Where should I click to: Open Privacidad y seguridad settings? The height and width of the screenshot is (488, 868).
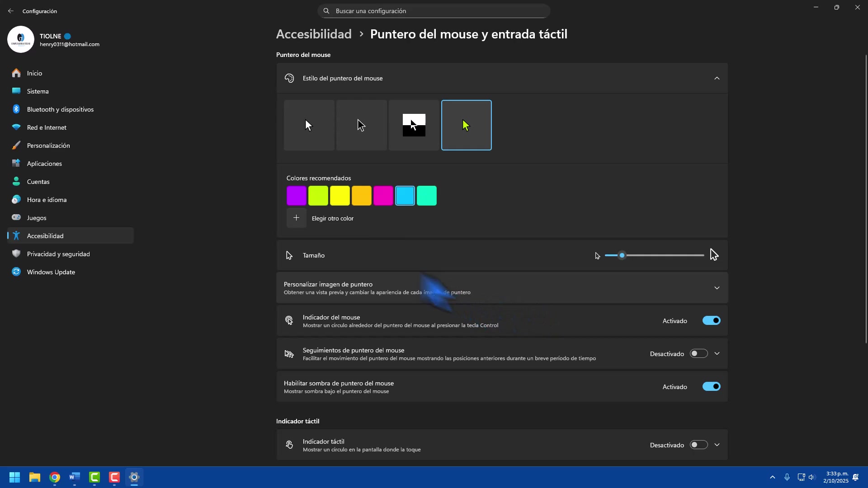point(71,254)
